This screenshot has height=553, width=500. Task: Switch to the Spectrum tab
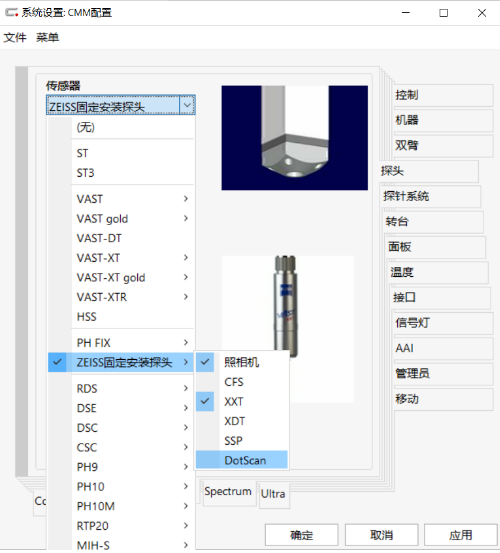(x=228, y=492)
